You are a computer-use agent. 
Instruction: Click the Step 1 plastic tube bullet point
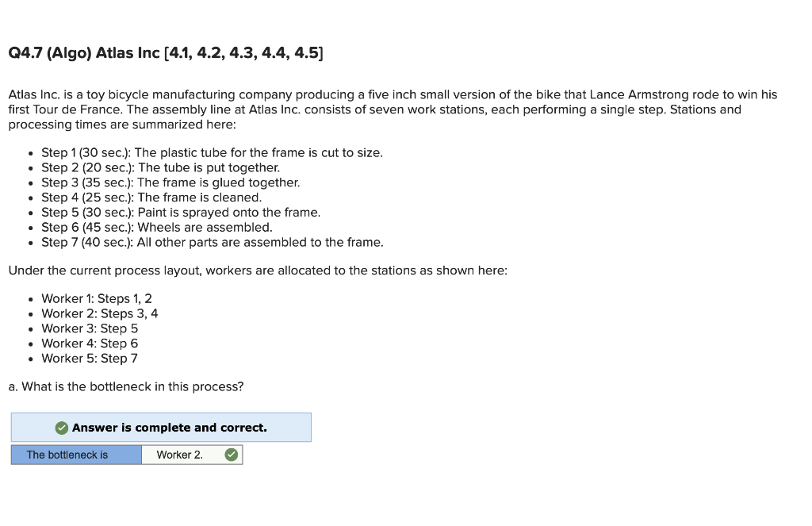pyautogui.click(x=212, y=152)
